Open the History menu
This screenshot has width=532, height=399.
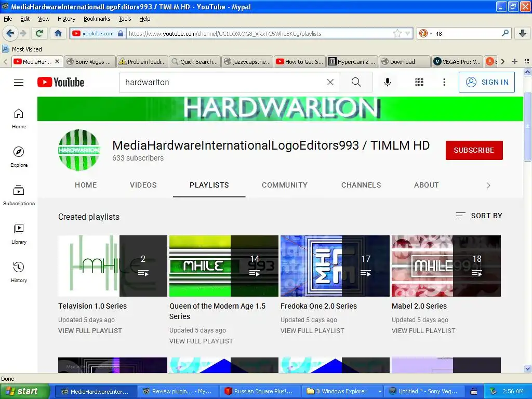coord(66,19)
